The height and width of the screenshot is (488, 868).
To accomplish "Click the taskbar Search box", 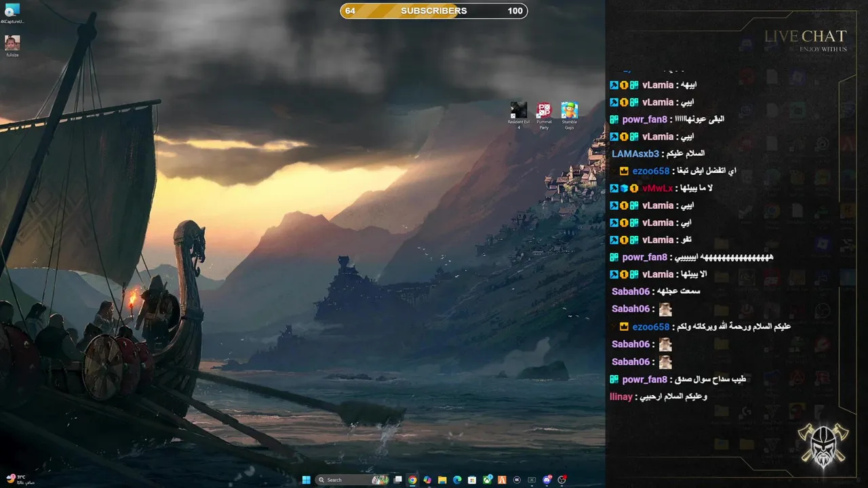I will [353, 480].
